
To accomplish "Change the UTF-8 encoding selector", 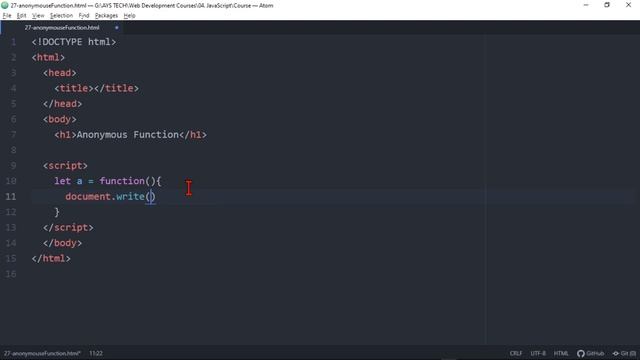I will 538,353.
